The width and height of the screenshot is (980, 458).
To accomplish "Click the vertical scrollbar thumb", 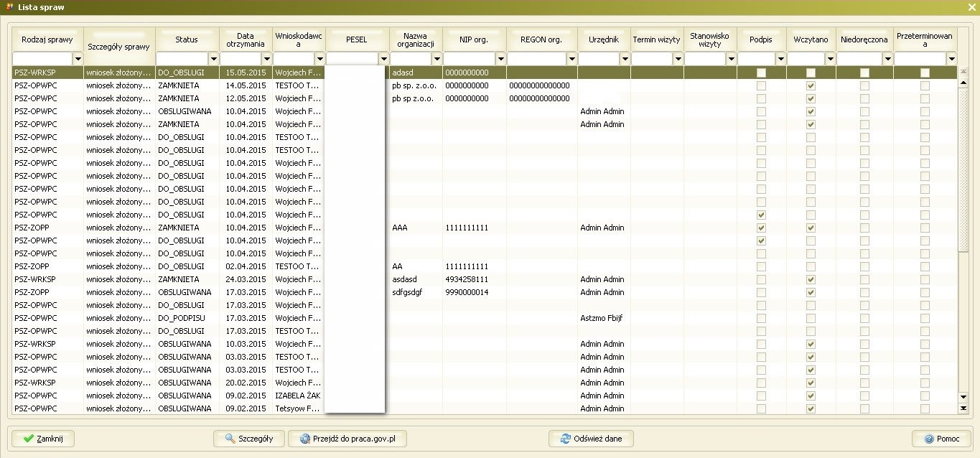I will (963, 169).
